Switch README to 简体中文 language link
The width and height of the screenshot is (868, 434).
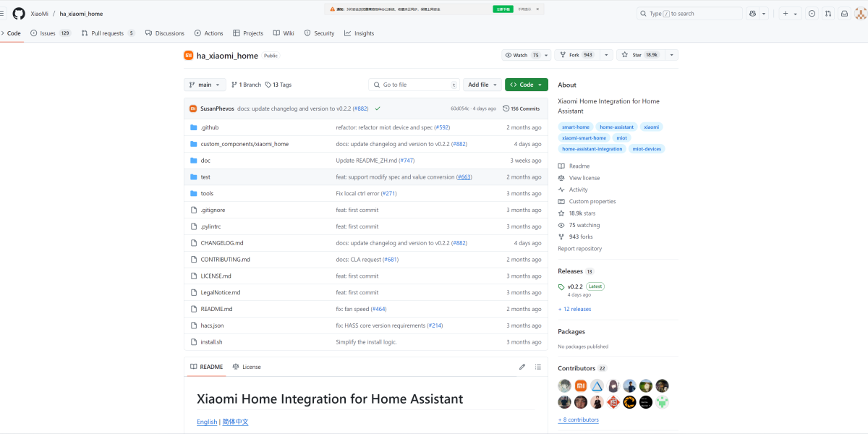[x=235, y=422]
